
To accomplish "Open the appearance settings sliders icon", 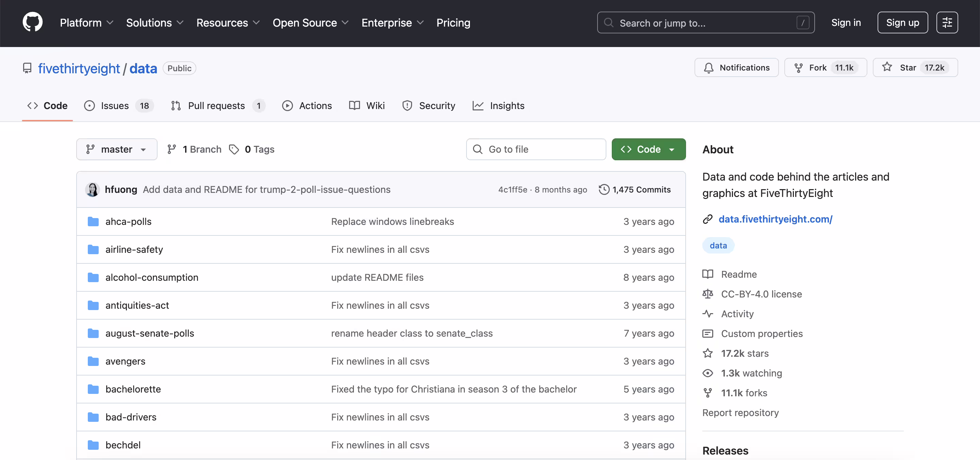I will [947, 22].
